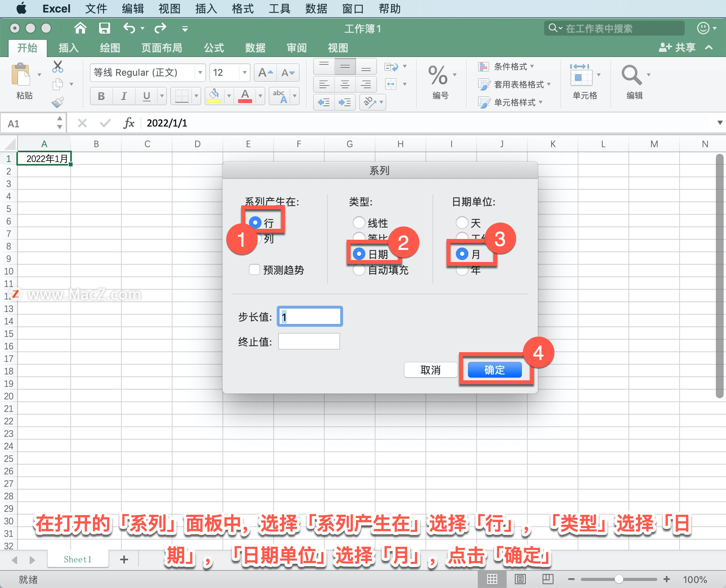
Task: Save workbook with the floppy disk icon
Action: tap(104, 28)
